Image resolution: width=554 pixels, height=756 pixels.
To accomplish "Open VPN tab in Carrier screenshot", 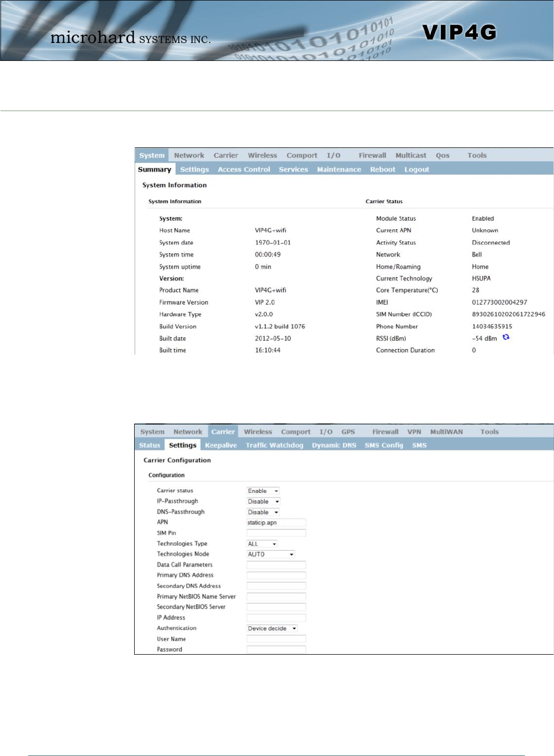I will 414,431.
